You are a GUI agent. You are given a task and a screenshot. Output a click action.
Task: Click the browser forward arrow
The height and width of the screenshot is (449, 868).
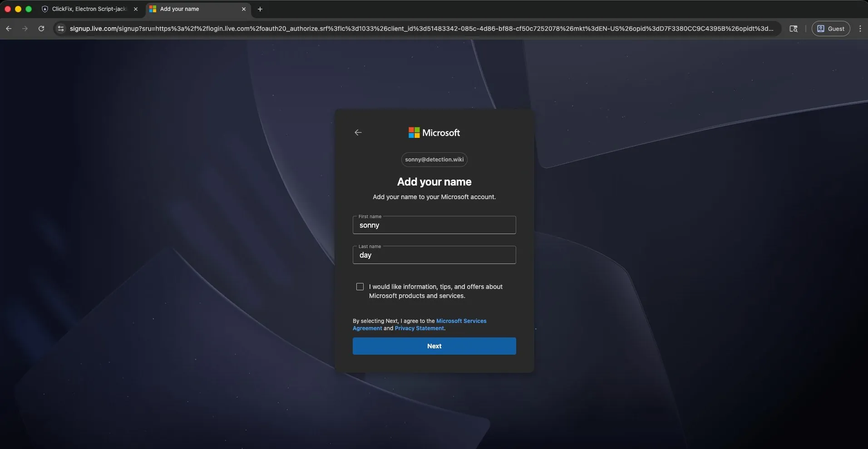(x=25, y=29)
